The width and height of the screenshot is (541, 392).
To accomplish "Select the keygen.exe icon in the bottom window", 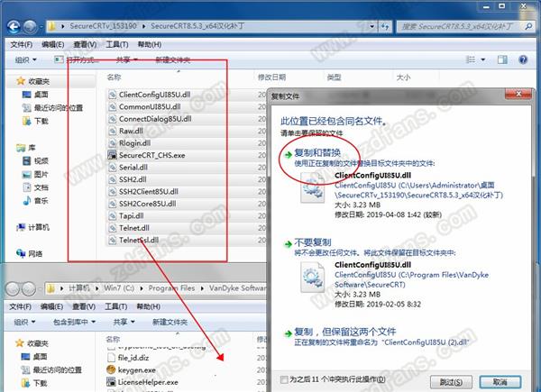I will click(111, 370).
